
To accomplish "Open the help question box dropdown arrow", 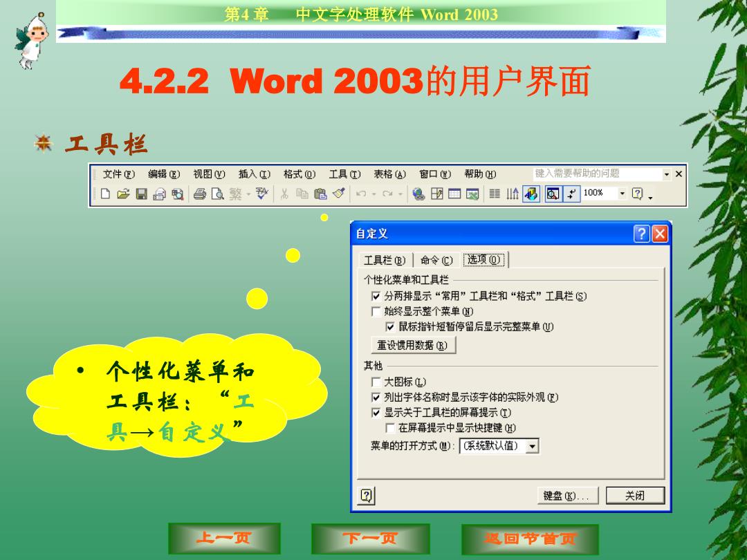I will pyautogui.click(x=667, y=174).
